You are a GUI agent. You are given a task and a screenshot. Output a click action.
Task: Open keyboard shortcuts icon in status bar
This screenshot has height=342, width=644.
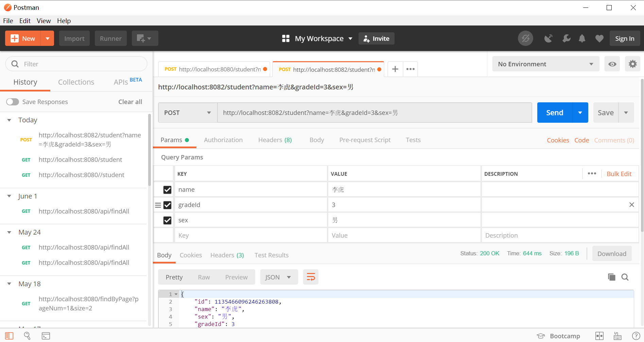617,336
